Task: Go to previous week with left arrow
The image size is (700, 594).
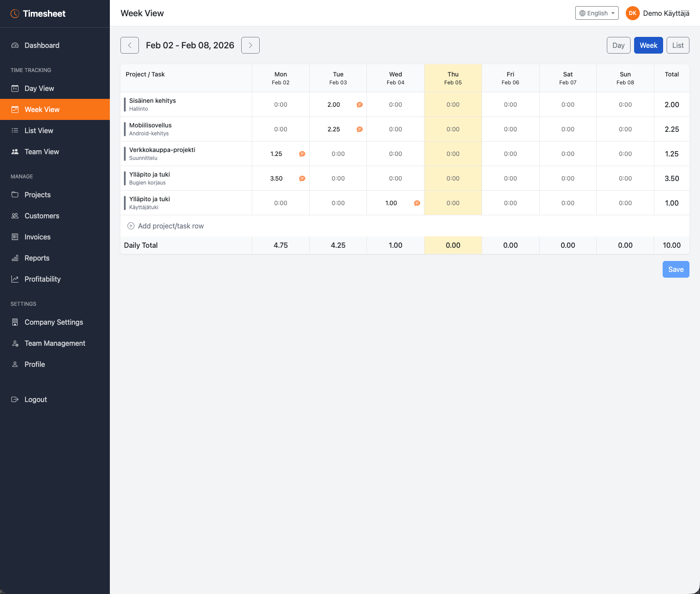Action: tap(130, 45)
